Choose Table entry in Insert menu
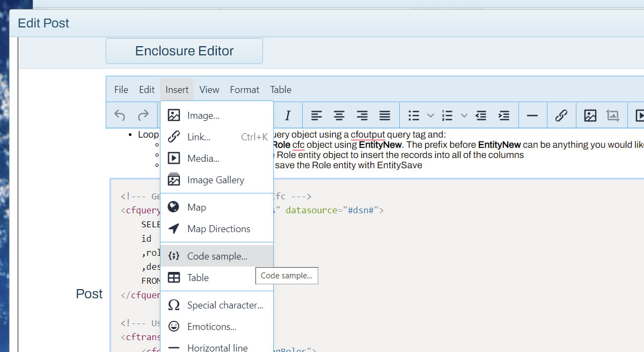Screen dimensions: 644x352 coord(217,278)
